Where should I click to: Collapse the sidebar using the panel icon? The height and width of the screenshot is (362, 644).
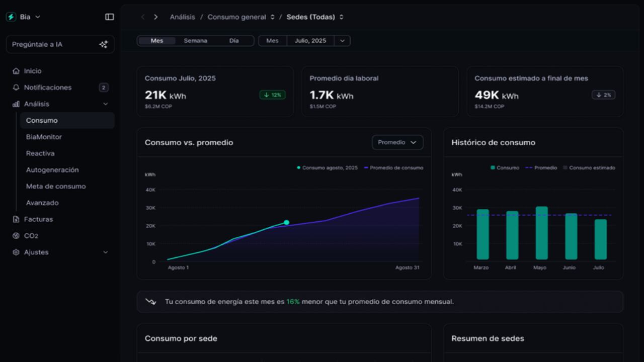pos(109,16)
